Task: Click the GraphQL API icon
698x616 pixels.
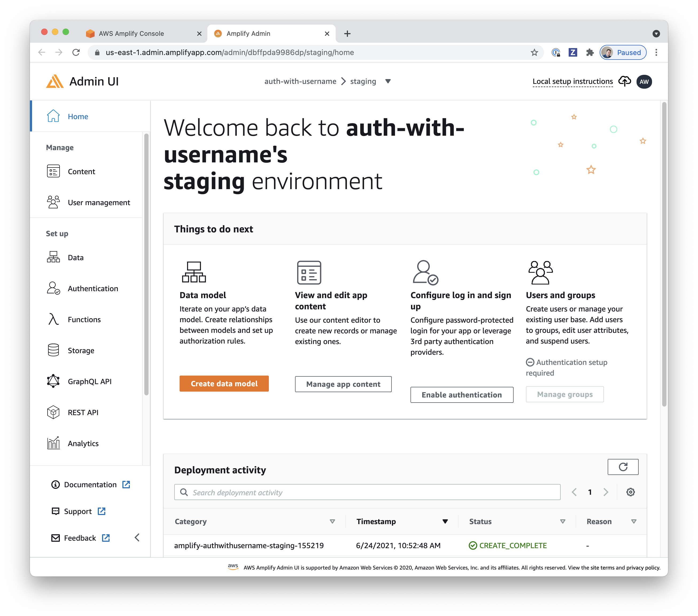Action: pyautogui.click(x=53, y=381)
